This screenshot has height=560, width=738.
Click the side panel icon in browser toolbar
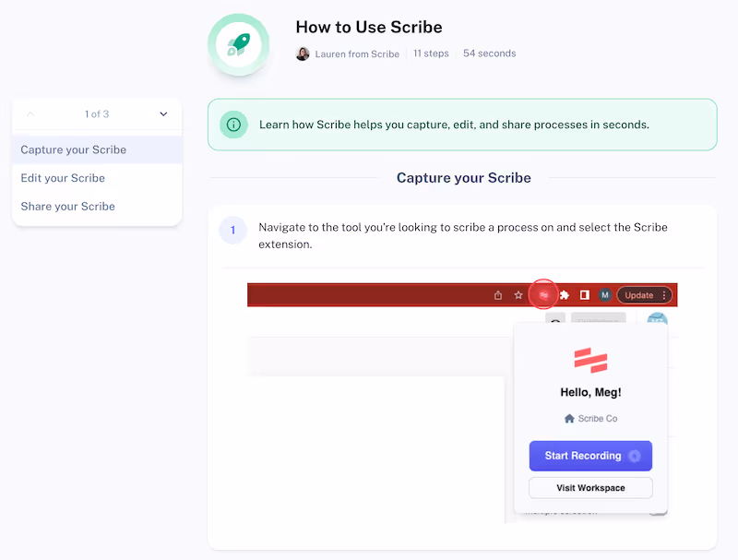pos(585,295)
